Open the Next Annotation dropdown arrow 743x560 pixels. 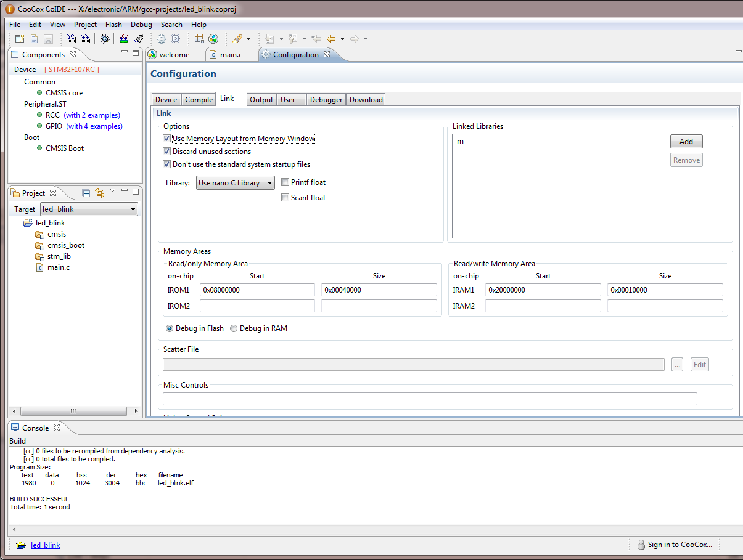coord(281,39)
